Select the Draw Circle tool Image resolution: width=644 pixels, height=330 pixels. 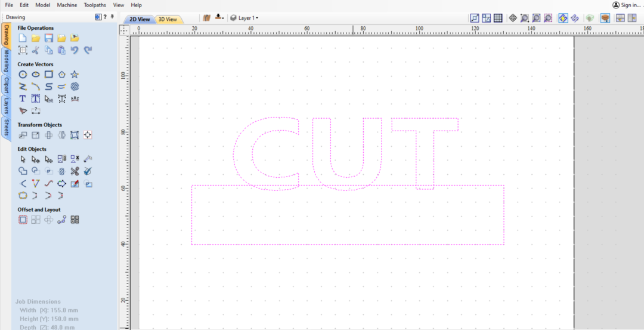[23, 75]
